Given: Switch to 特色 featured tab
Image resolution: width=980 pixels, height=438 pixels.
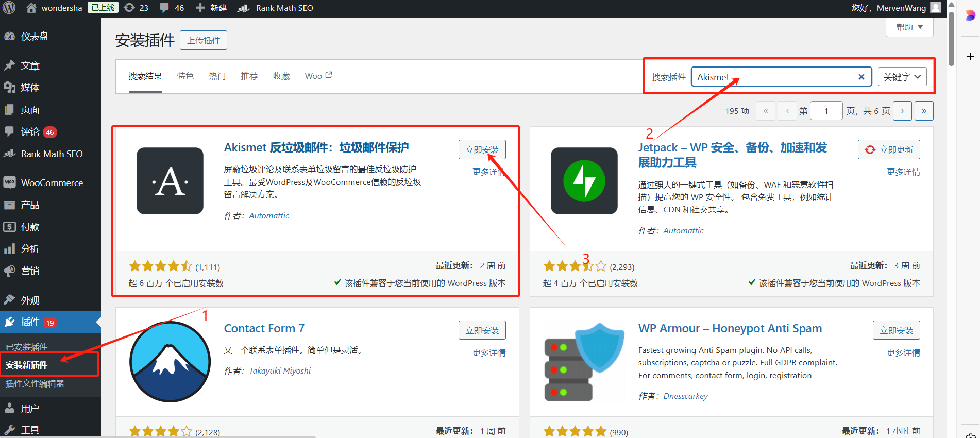Looking at the screenshot, I should coord(185,76).
